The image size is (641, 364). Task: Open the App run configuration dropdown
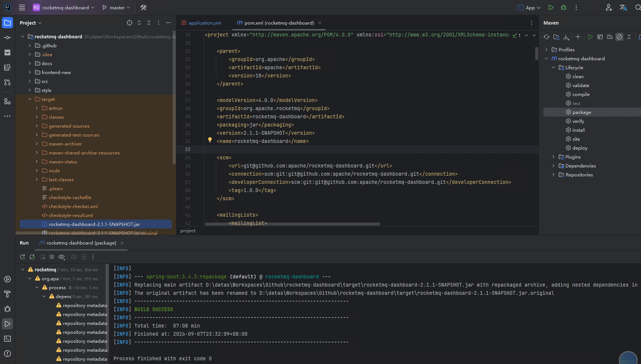pyautogui.click(x=529, y=7)
